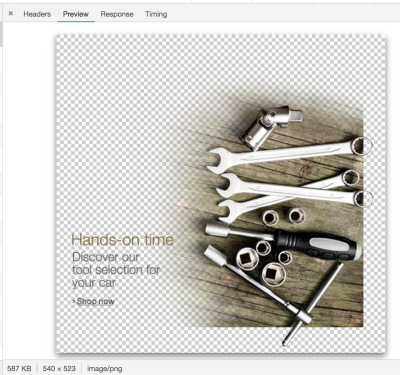Select the Preview tab
The image size is (400, 375).
click(x=76, y=14)
